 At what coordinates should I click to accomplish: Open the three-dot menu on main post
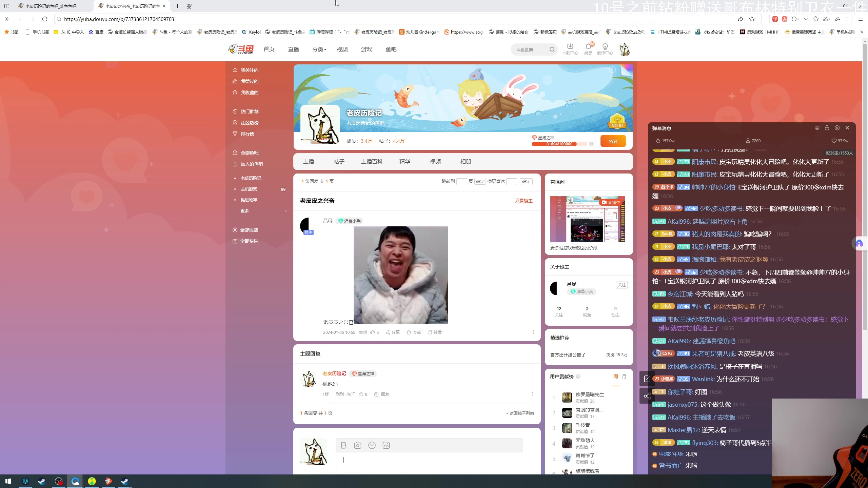[533, 332]
